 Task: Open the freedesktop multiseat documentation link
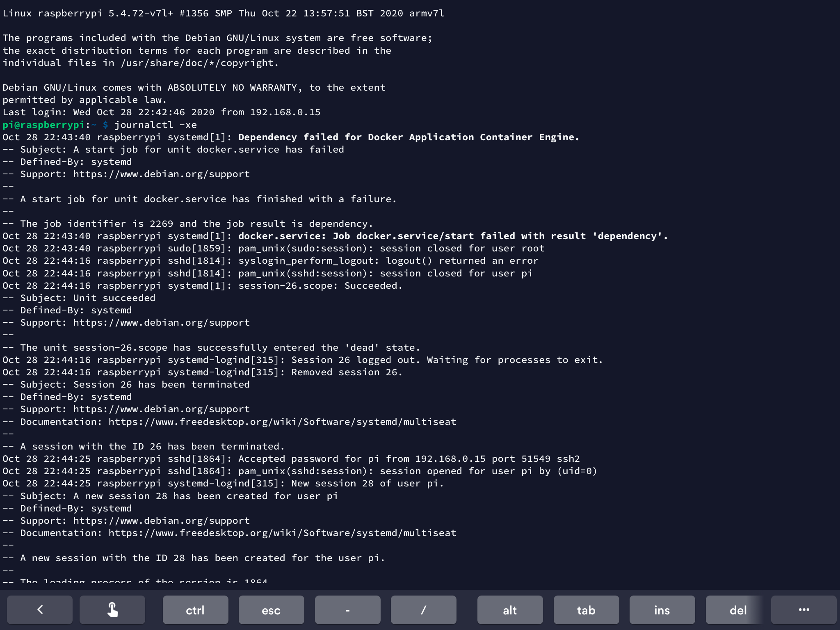[x=282, y=422]
